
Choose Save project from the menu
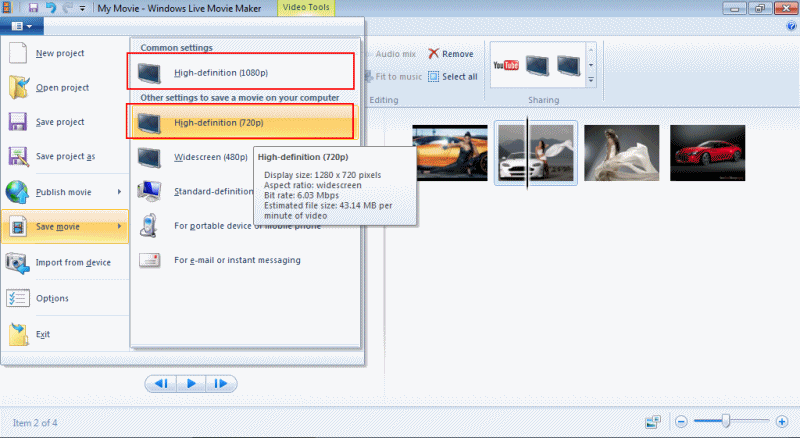65,122
